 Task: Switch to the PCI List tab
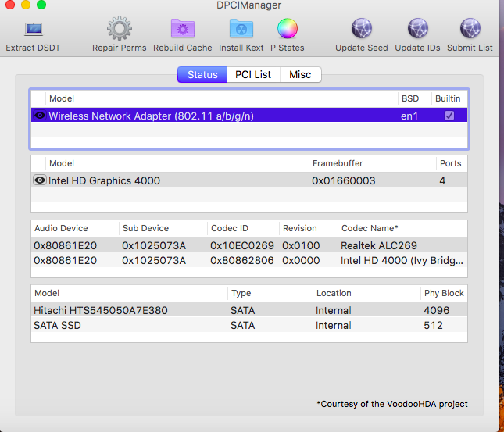(x=253, y=75)
